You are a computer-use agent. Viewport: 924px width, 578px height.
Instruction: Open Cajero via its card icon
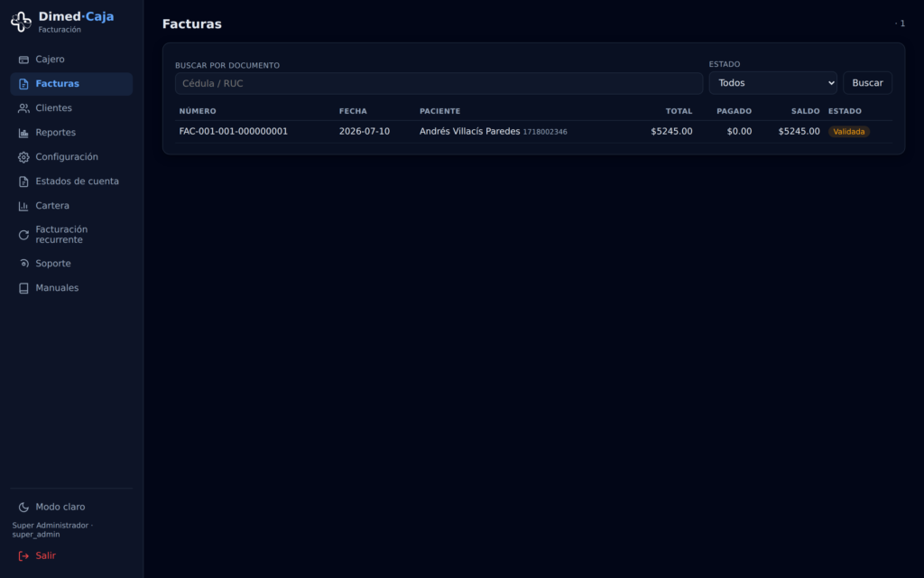point(23,60)
